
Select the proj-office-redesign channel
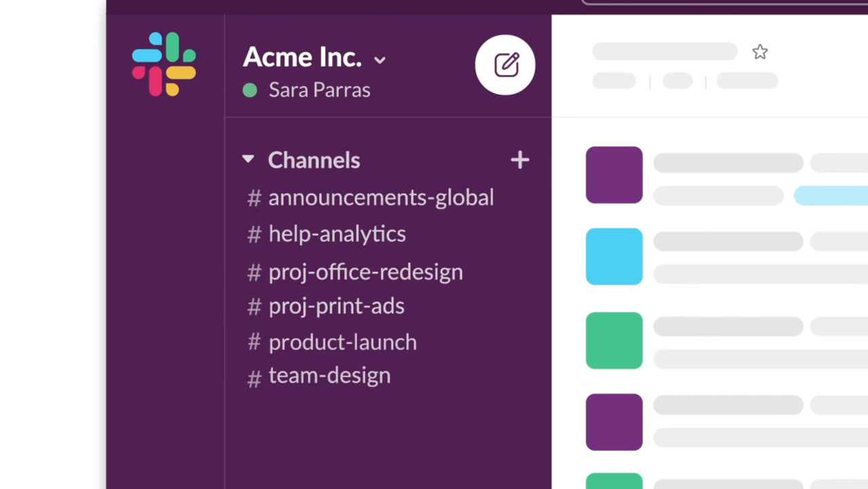(x=365, y=272)
